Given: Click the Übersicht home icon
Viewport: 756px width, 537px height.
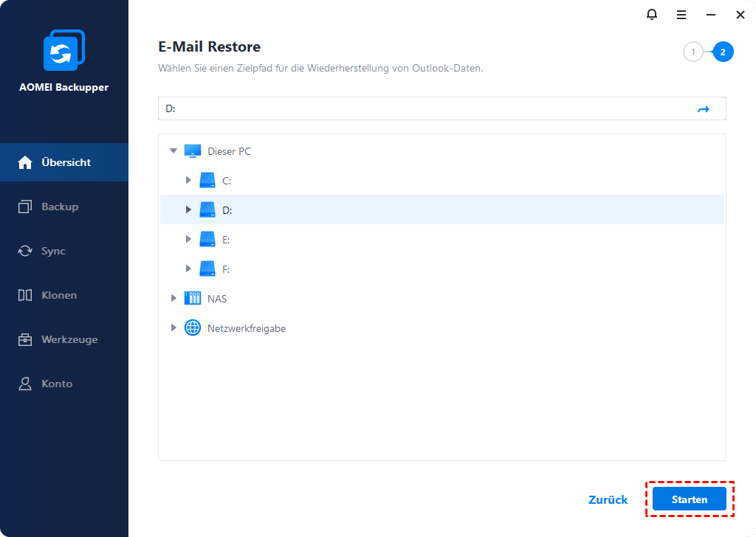Looking at the screenshot, I should click(x=25, y=162).
